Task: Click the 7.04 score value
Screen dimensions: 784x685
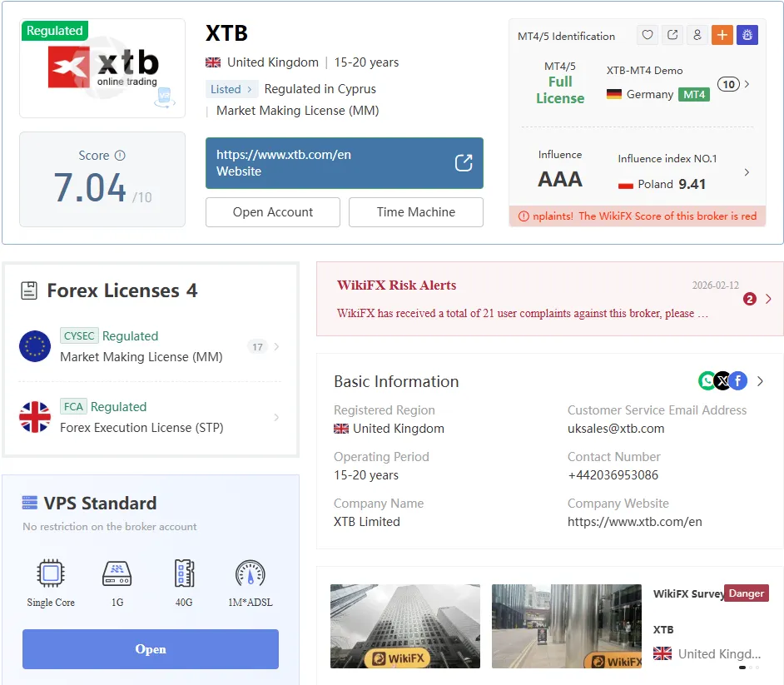Action: 90,187
